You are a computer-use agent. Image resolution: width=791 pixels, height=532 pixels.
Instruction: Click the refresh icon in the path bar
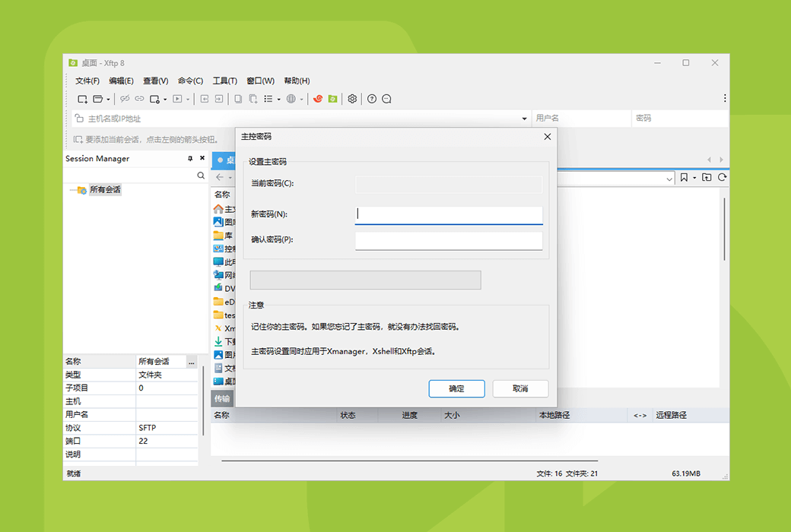pyautogui.click(x=722, y=178)
